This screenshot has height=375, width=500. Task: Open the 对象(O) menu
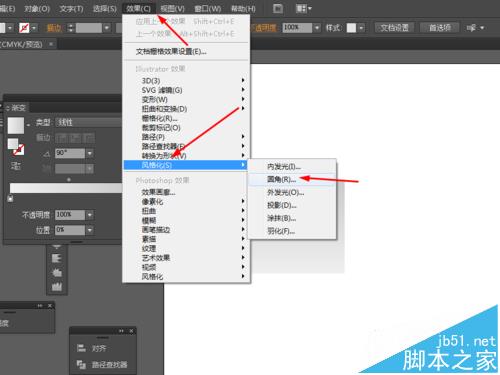[37, 8]
